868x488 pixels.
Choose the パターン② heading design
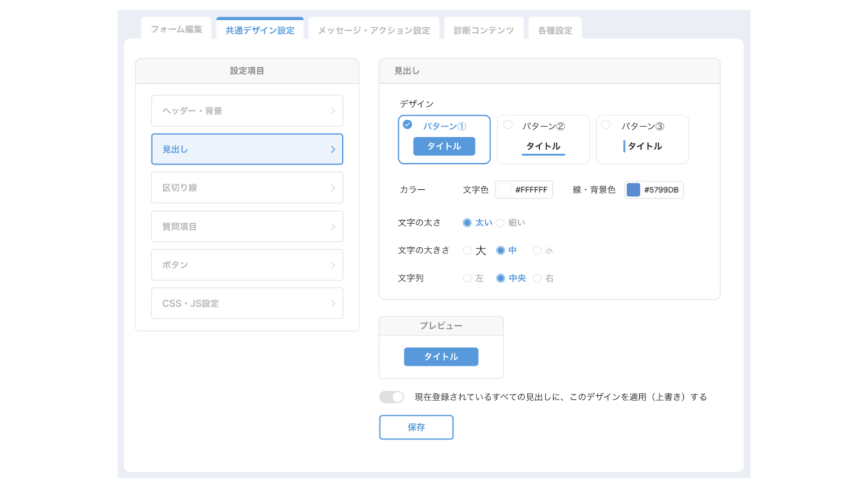coord(543,140)
